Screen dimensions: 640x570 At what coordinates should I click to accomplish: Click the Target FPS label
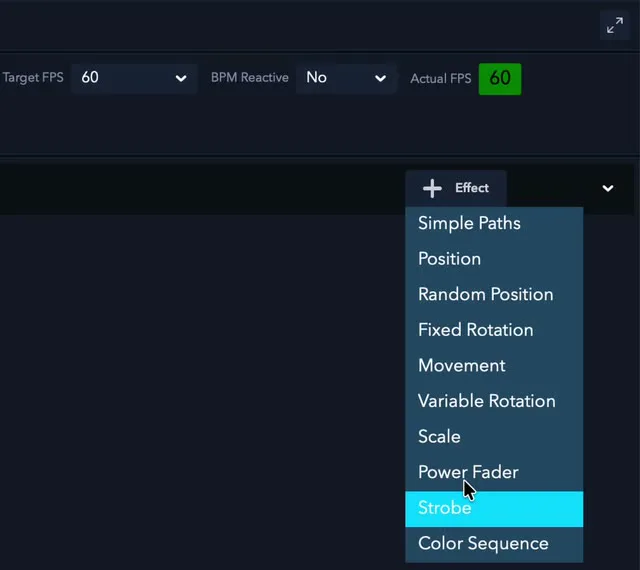(33, 78)
